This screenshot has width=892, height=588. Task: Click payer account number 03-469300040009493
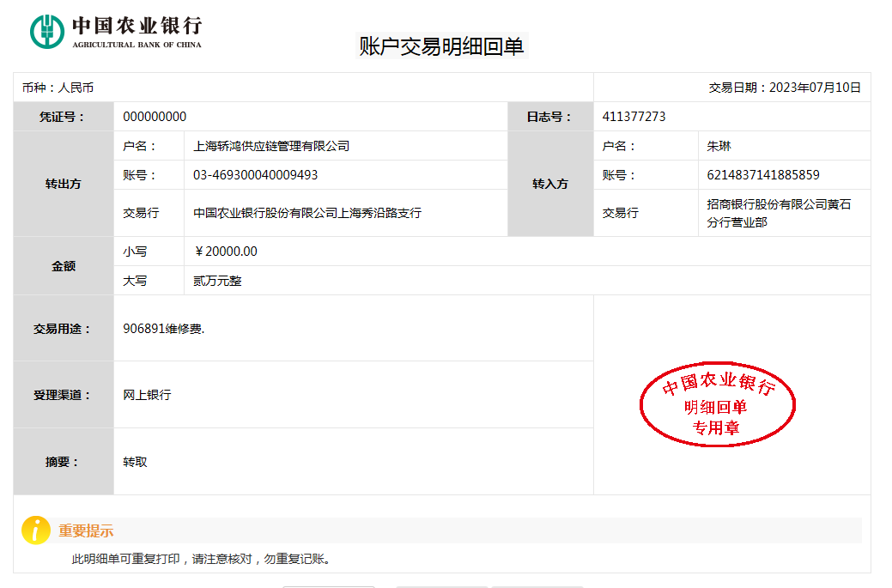click(x=255, y=175)
